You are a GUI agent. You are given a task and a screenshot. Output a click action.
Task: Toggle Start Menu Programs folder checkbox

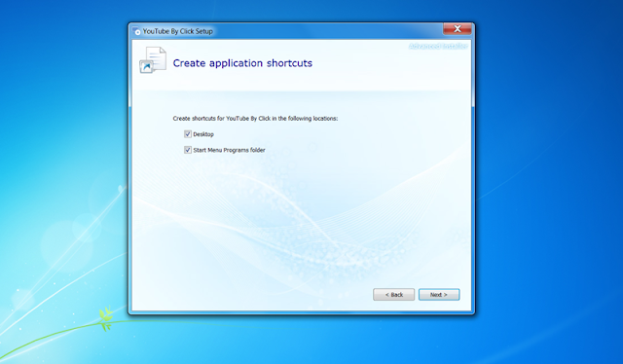[188, 150]
